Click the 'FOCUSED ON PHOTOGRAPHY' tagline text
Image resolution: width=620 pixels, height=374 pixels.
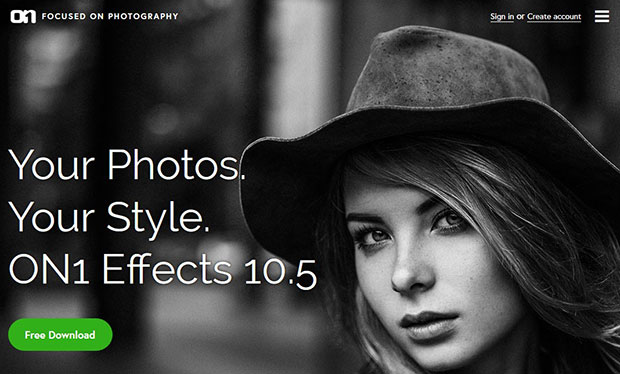tap(110, 16)
